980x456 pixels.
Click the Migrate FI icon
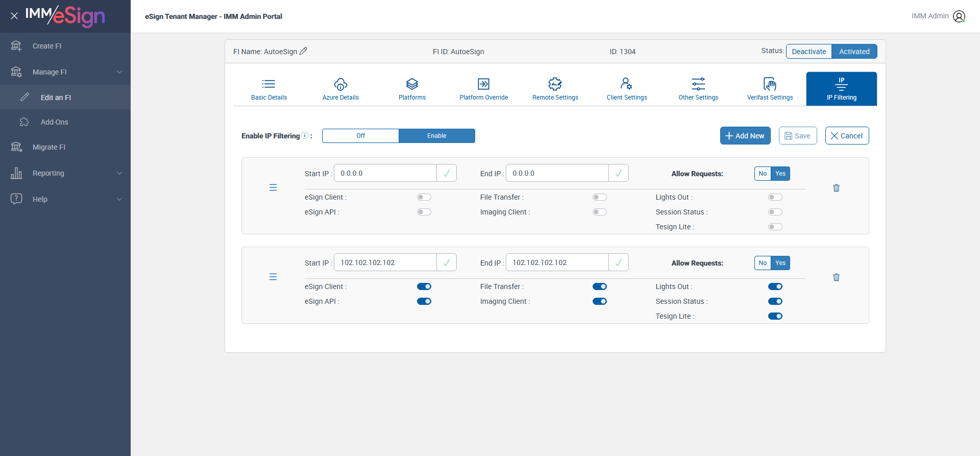tap(16, 147)
